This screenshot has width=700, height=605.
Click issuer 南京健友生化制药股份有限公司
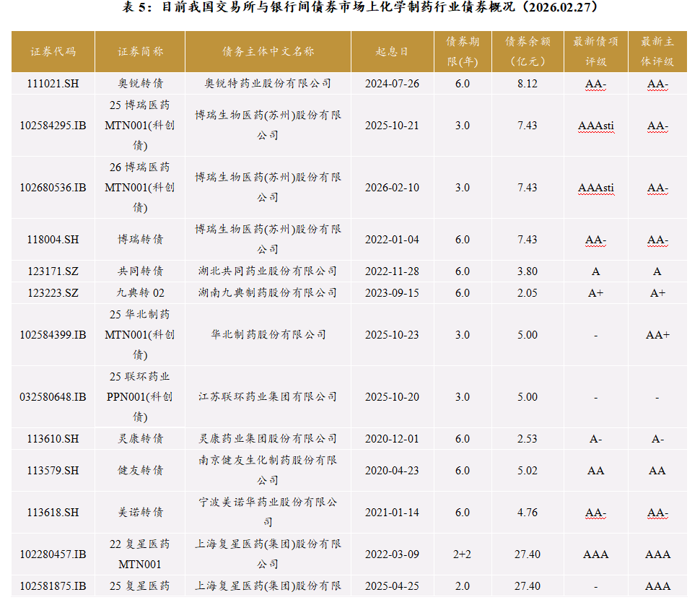(268, 471)
